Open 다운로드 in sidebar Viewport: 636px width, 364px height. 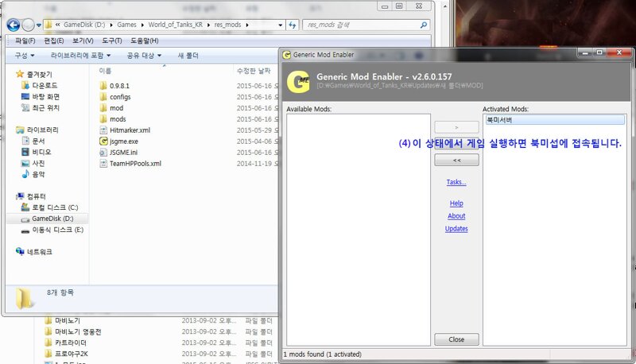click(45, 86)
